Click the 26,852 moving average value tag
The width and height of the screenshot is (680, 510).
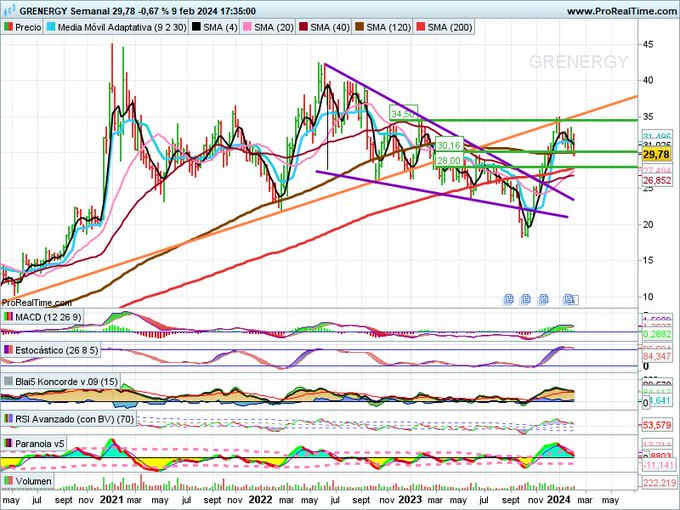(x=657, y=180)
